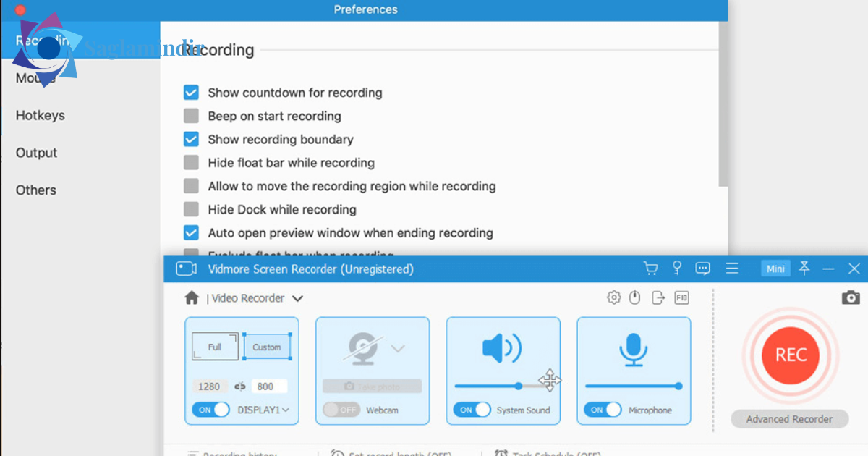
Task: Open Set record length option
Action: tap(391, 453)
